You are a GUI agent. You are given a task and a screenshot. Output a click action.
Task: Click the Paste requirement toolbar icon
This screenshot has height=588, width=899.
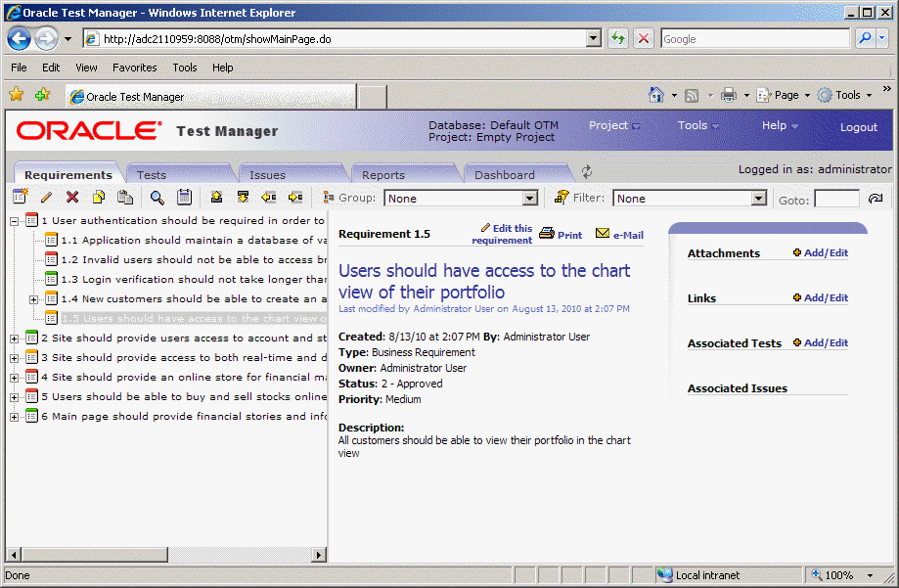pos(125,198)
